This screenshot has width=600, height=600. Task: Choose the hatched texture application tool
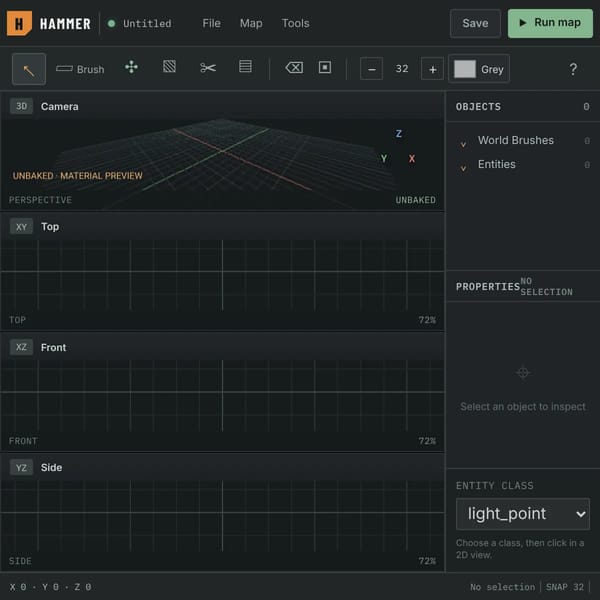click(x=169, y=67)
